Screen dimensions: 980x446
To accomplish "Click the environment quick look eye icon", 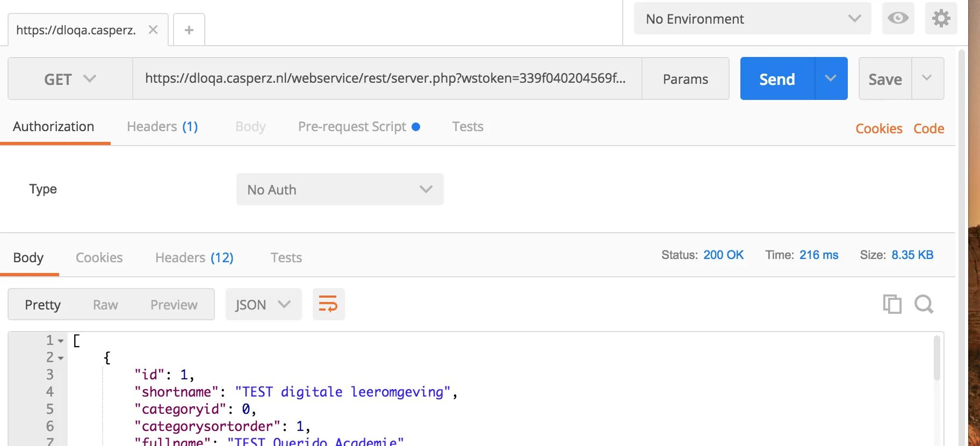I will 898,19.
